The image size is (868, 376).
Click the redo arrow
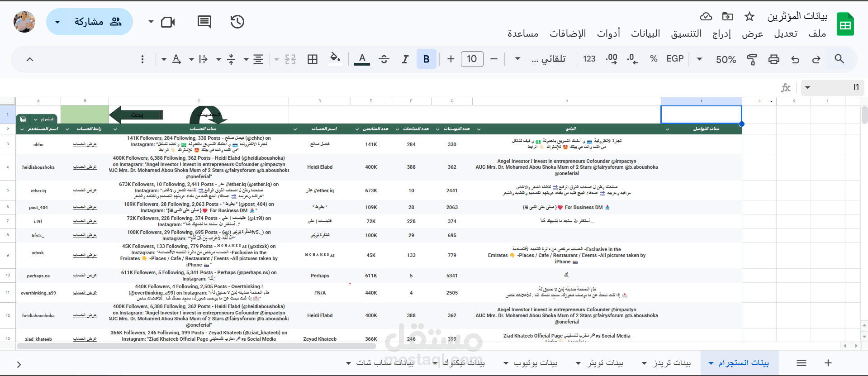point(816,59)
